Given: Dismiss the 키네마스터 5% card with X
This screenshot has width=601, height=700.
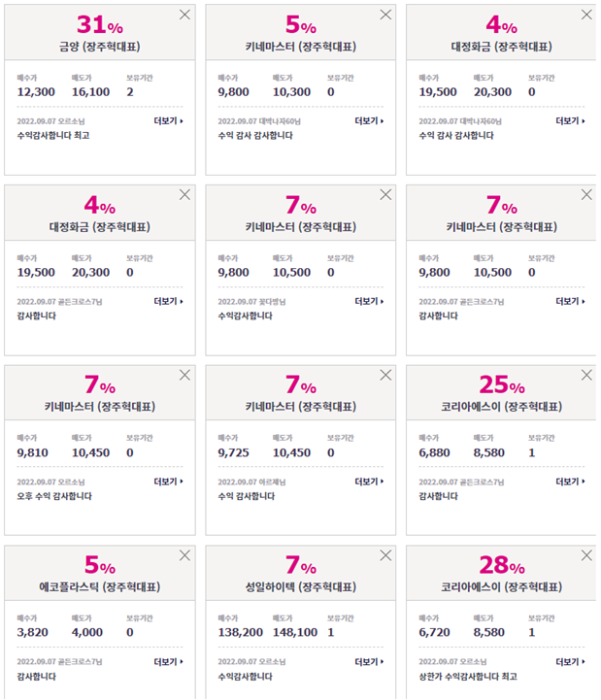Looking at the screenshot, I should click(x=385, y=15).
